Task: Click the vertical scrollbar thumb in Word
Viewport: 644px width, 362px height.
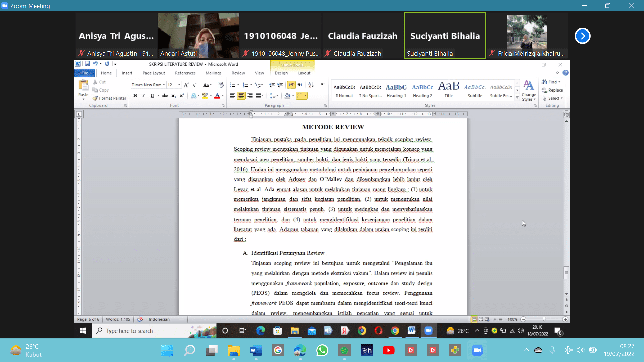Action: pos(566,273)
